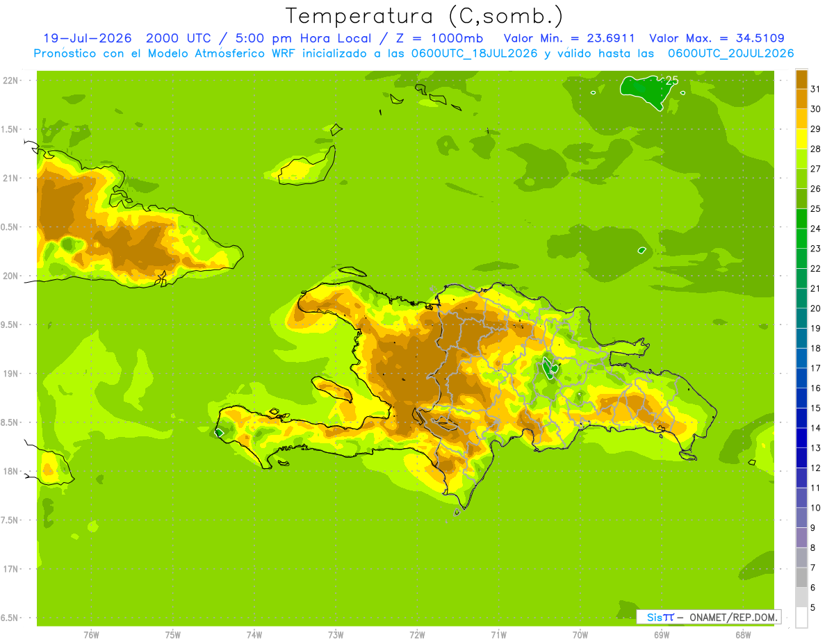Click the "74W" longitude label
Viewport: 834px width, 644px height.
click(x=254, y=634)
